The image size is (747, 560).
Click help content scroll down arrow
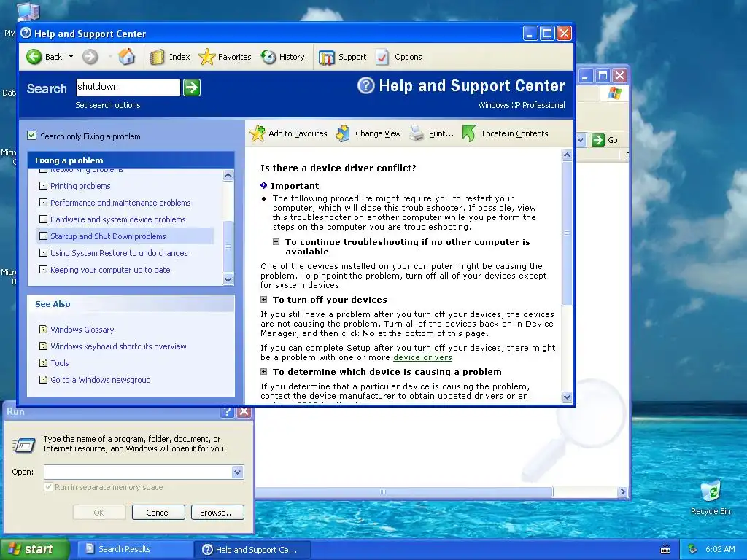pos(567,397)
